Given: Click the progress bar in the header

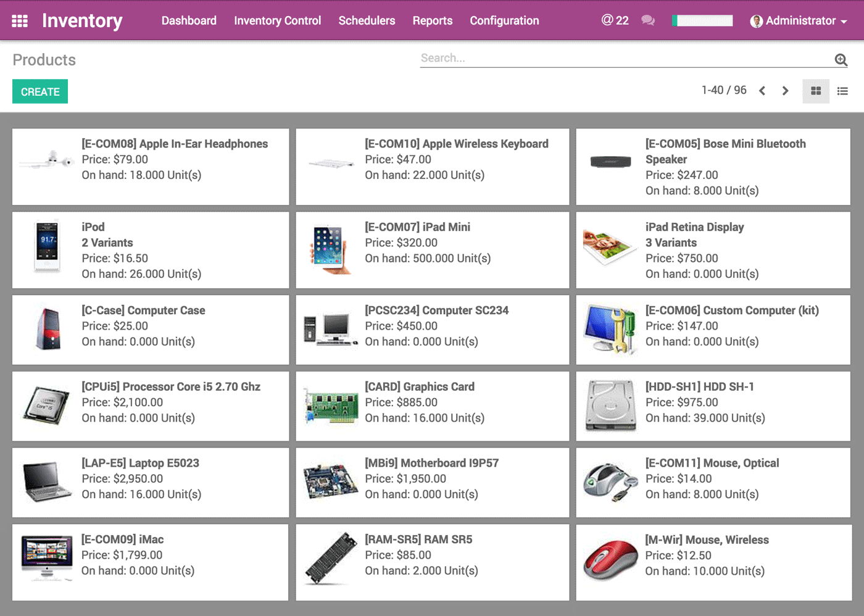Looking at the screenshot, I should (x=702, y=20).
